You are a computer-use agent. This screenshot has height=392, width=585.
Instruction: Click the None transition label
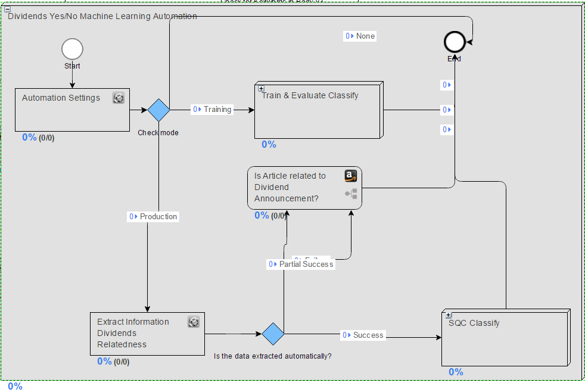(x=360, y=36)
